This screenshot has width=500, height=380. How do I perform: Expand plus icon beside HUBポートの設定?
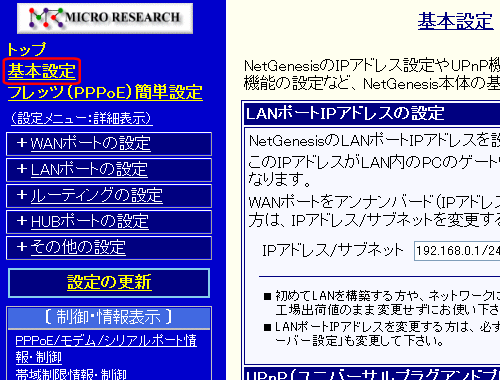click(22, 221)
